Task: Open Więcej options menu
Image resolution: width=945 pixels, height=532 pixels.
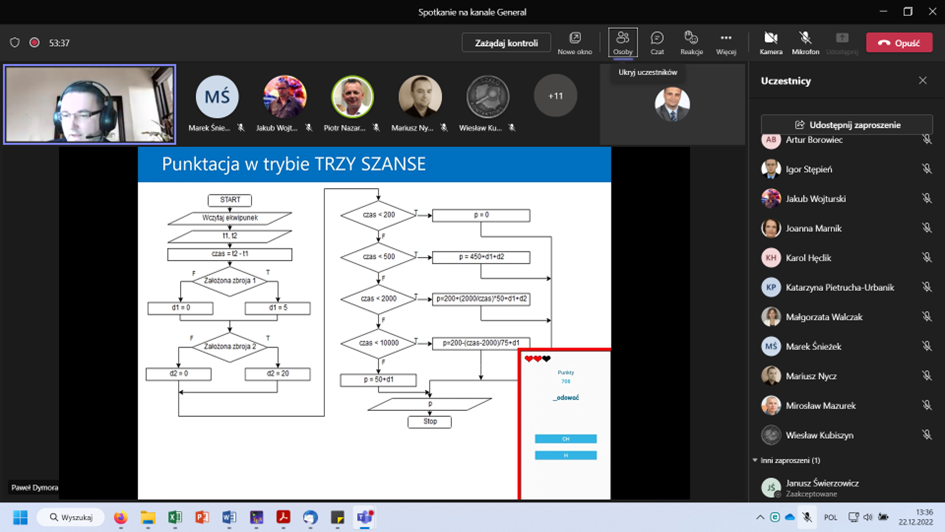Action: click(x=726, y=42)
